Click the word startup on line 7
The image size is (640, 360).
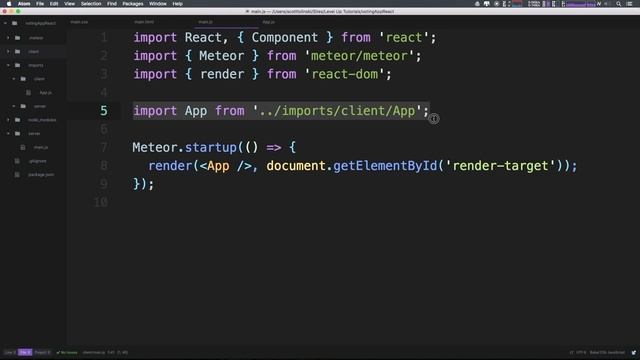click(x=211, y=147)
